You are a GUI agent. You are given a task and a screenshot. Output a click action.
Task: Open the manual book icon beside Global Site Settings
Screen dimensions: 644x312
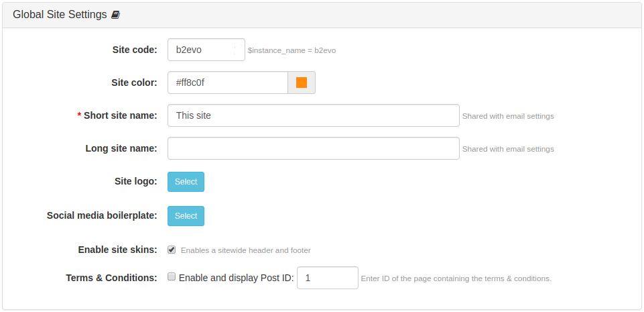click(115, 15)
